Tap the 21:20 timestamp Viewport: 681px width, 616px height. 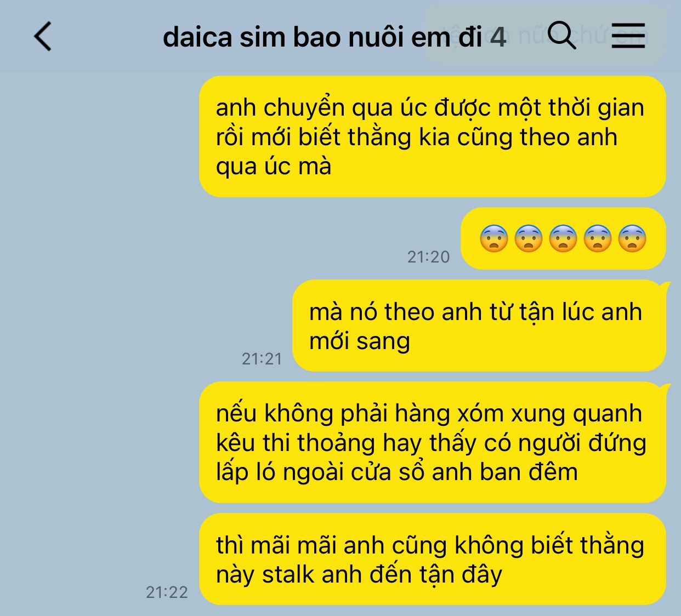[x=428, y=256]
